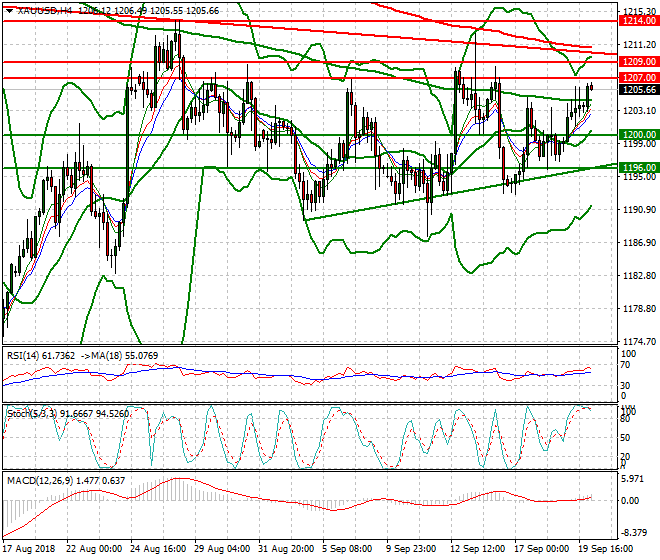
Task: Click the 17 Aug 2018 date label
Action: [x=29, y=549]
